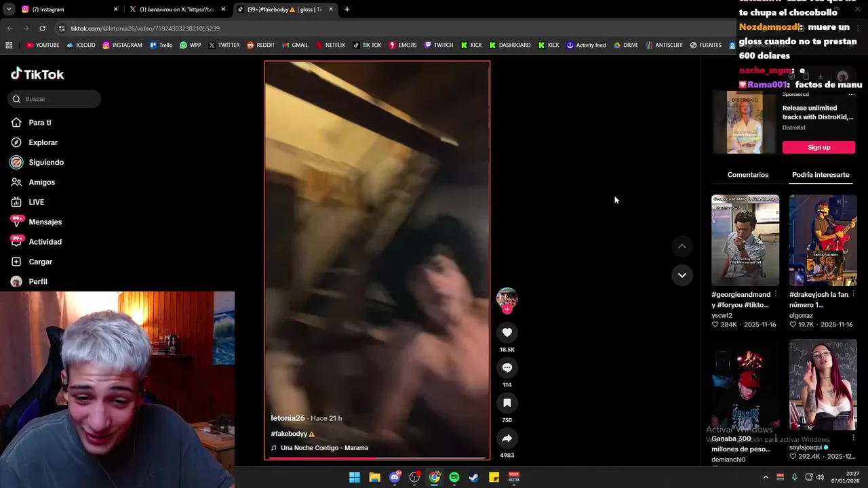
Task: Open REDDIT bookmark
Action: tap(260, 45)
